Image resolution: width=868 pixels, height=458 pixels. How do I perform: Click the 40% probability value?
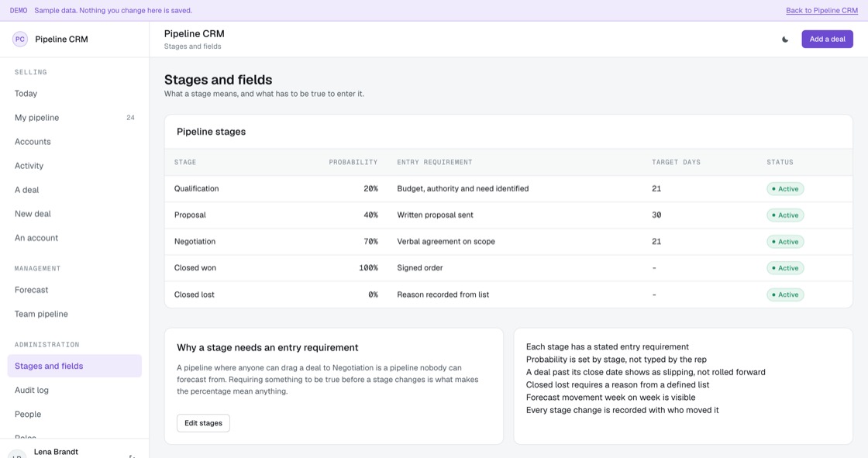point(371,215)
